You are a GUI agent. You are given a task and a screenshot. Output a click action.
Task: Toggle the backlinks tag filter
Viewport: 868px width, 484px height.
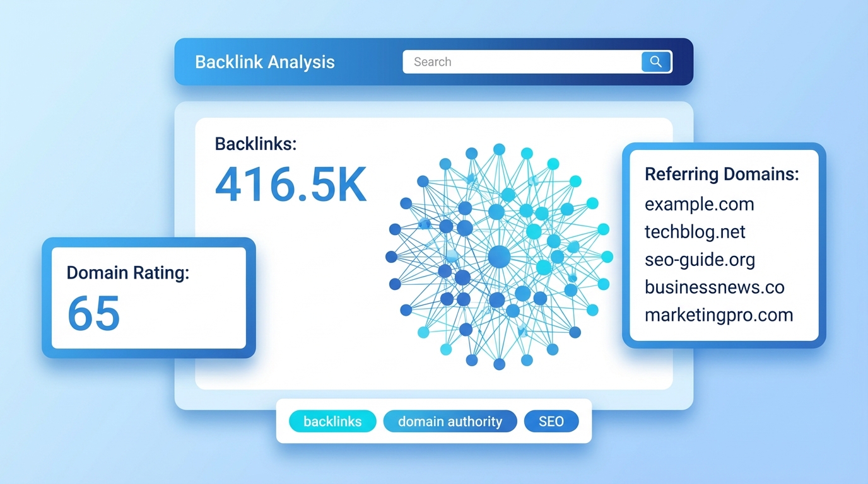tap(332, 421)
